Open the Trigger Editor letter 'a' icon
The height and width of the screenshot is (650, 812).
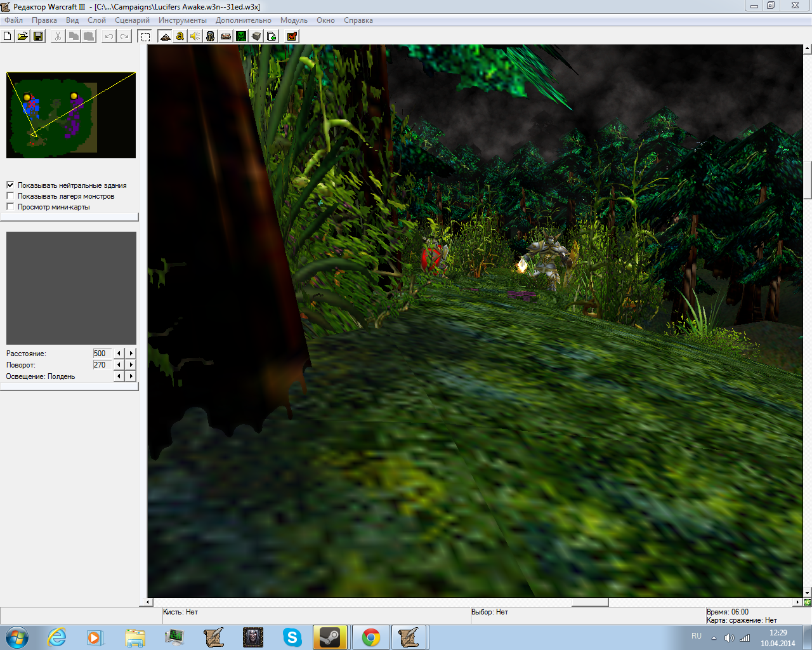[180, 36]
